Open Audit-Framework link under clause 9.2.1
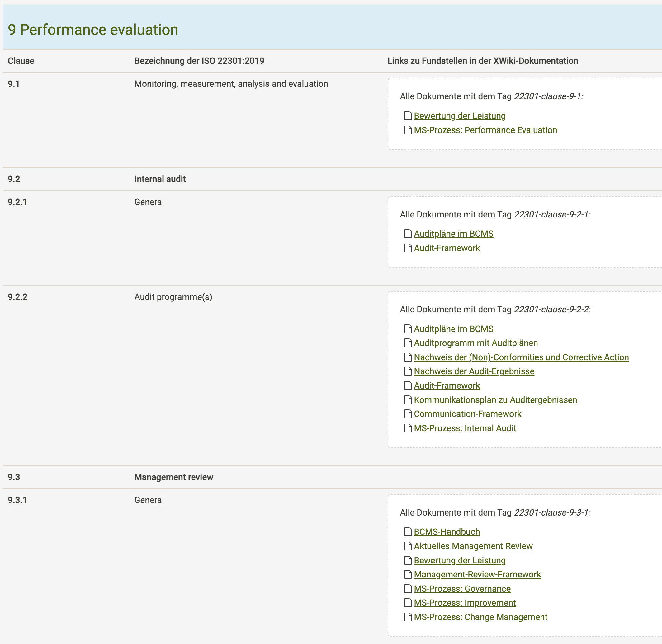The image size is (662, 644). (447, 248)
